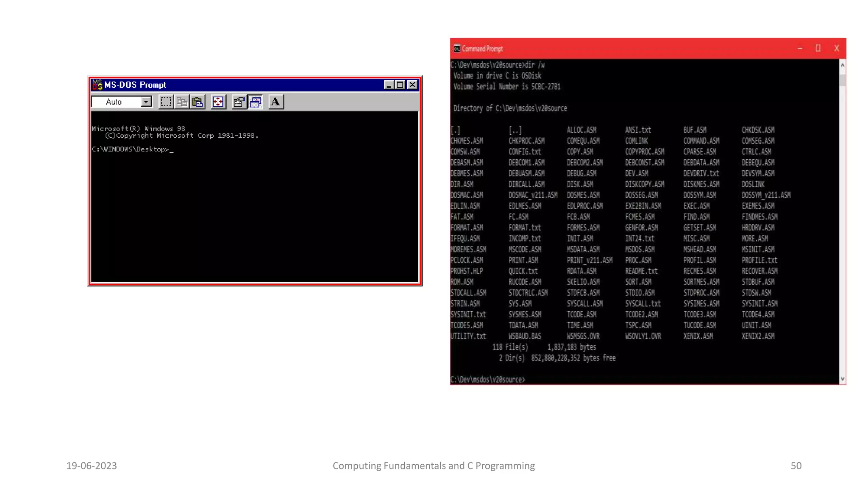
Task: Click the file name CHKDSK.ASM
Action: pos(758,130)
